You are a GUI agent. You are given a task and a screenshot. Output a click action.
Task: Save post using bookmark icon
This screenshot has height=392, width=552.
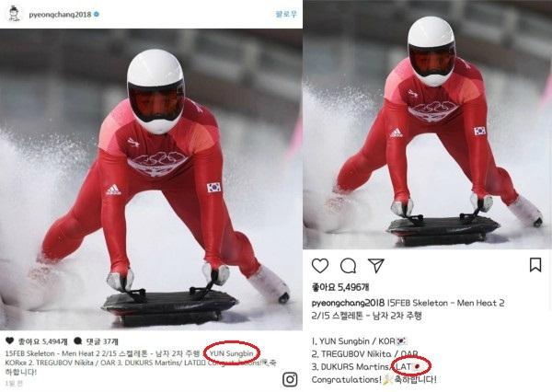(535, 265)
